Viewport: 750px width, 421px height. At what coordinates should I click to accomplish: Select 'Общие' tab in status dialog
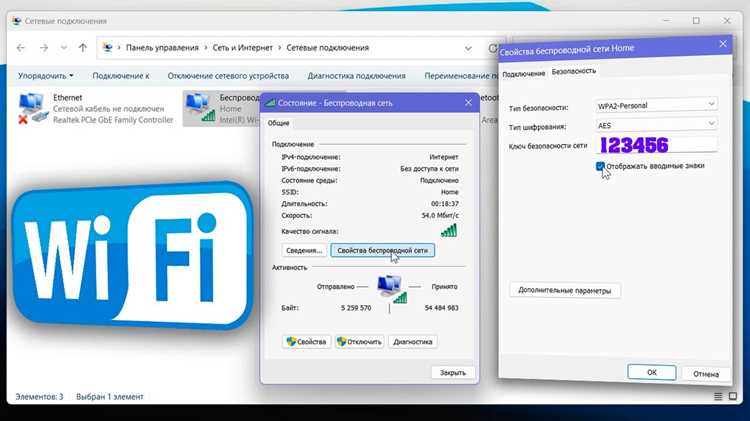coord(278,123)
